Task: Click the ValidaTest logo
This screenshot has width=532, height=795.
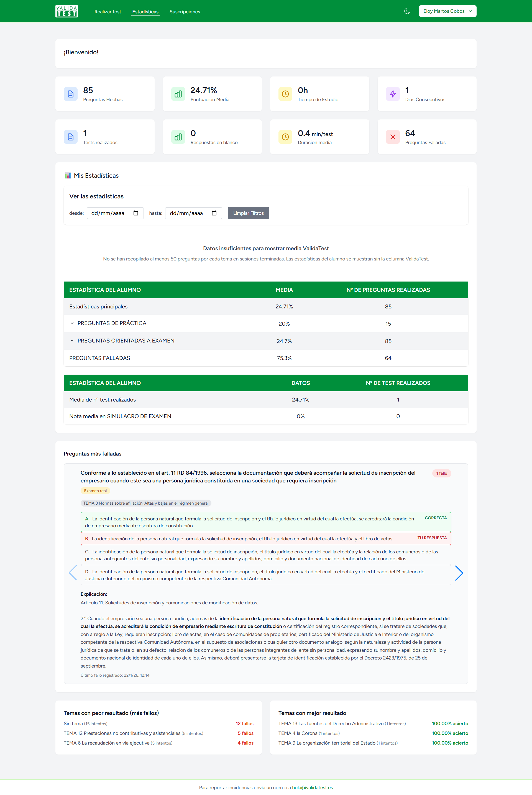Action: tap(66, 11)
